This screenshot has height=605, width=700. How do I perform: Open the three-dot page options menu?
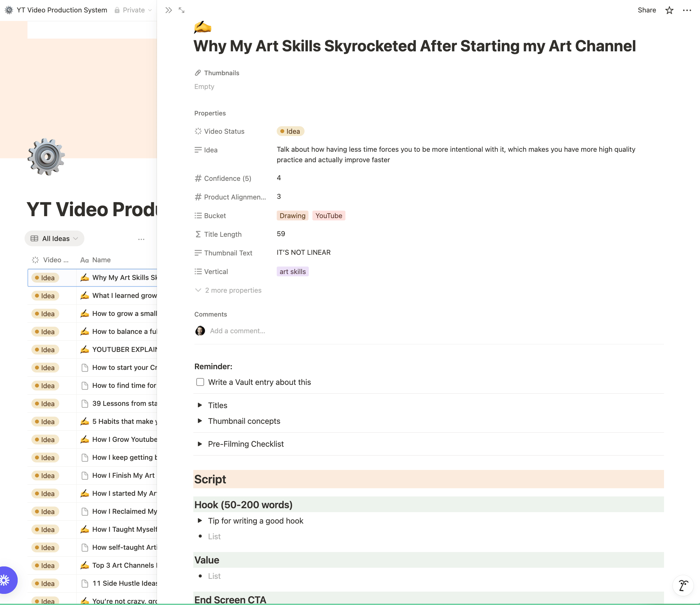[687, 10]
